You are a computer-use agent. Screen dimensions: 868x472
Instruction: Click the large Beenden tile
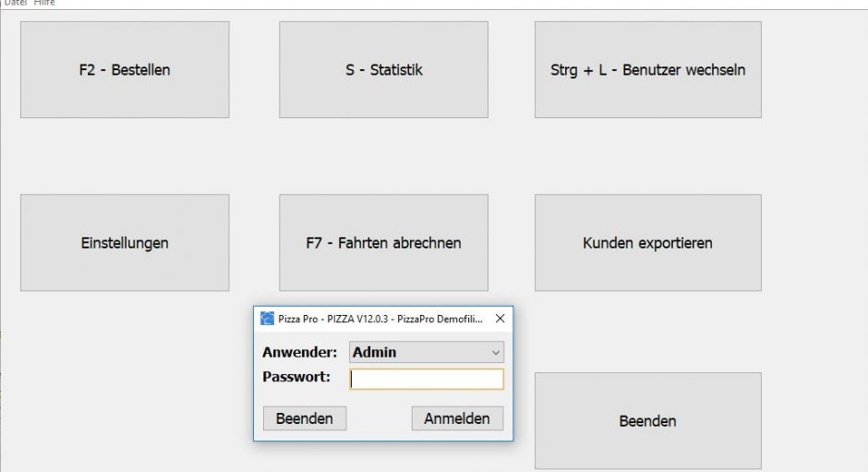tap(647, 421)
